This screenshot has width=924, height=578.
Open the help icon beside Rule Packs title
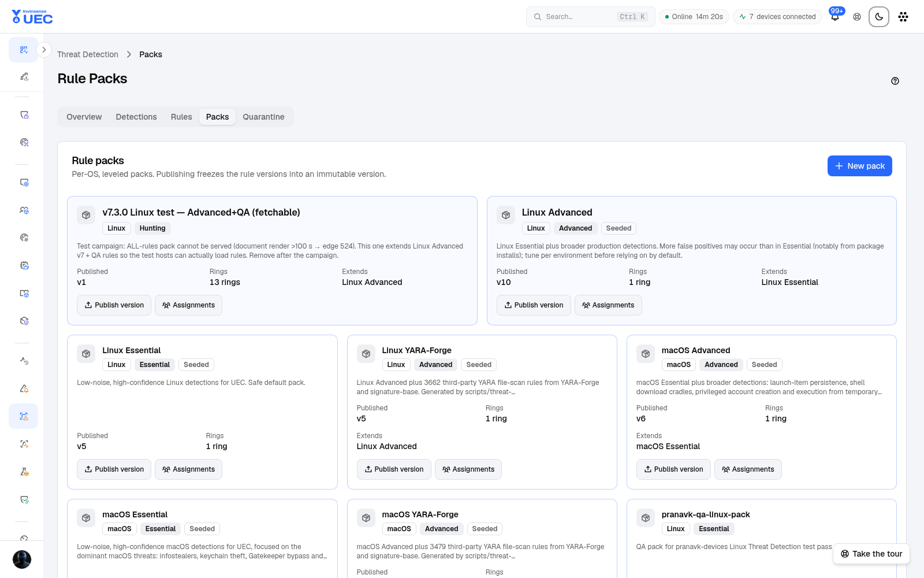pyautogui.click(x=895, y=81)
